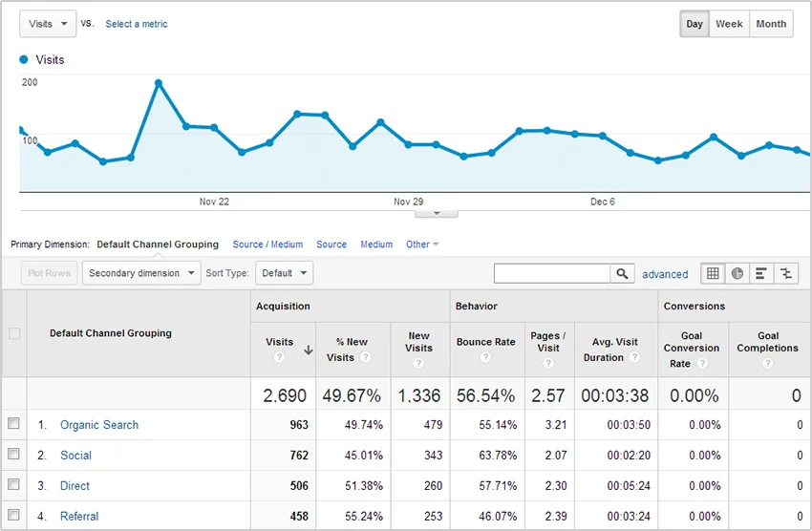Open help icon for Goal Conversion Rate
The height and width of the screenshot is (531, 812).
pyautogui.click(x=702, y=363)
